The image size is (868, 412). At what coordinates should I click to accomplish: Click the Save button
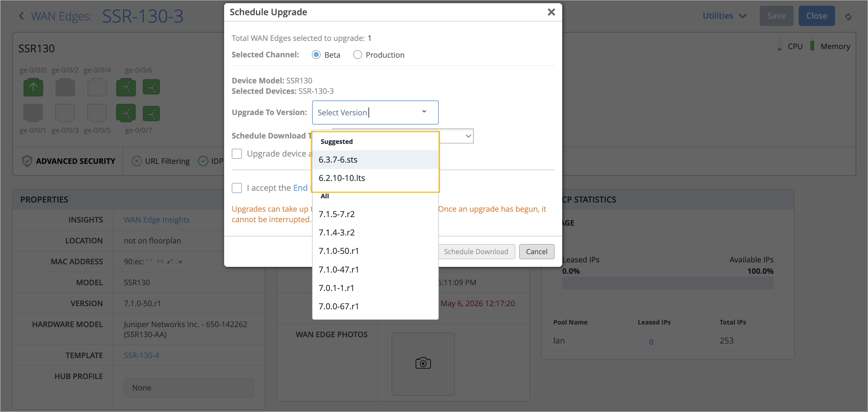click(x=776, y=16)
